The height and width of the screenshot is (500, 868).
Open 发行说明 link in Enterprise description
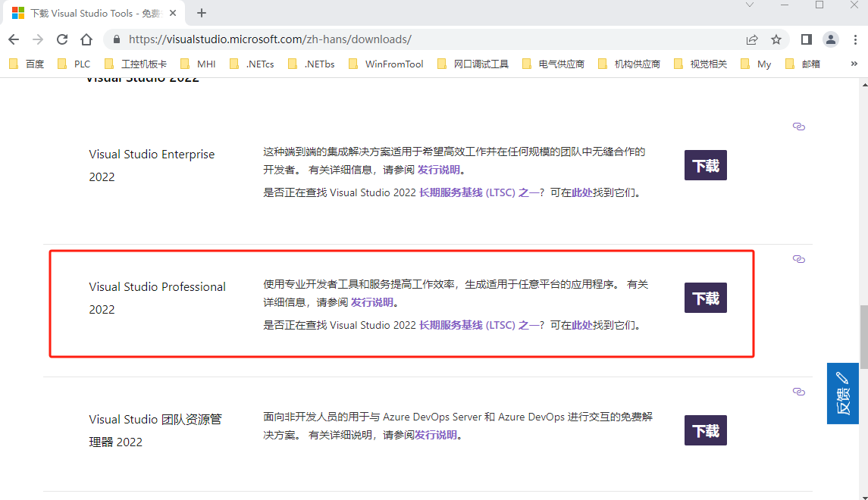coord(438,170)
